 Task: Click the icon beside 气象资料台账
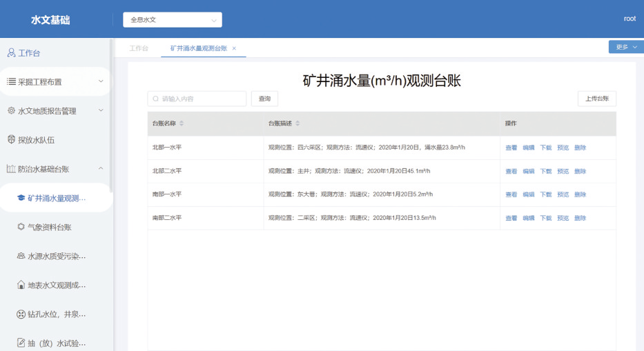pyautogui.click(x=21, y=227)
